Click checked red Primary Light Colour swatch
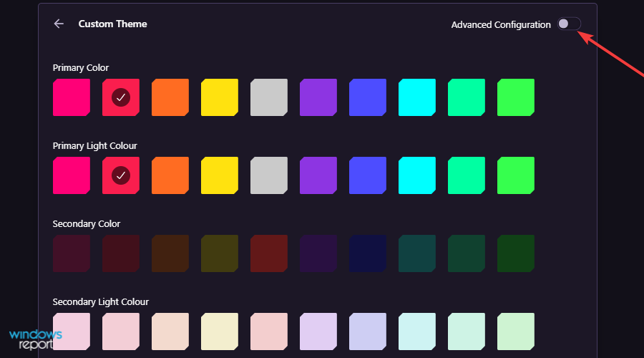 [121, 175]
